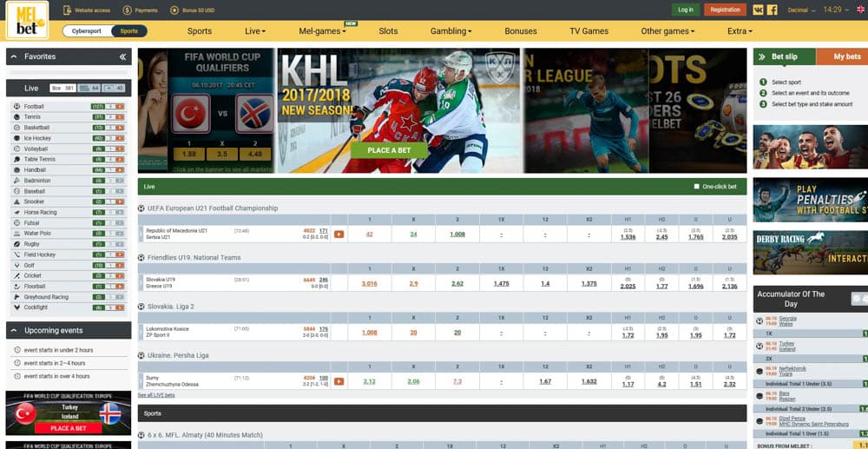Open Sports in main navigation
868x449 pixels.
tap(200, 31)
